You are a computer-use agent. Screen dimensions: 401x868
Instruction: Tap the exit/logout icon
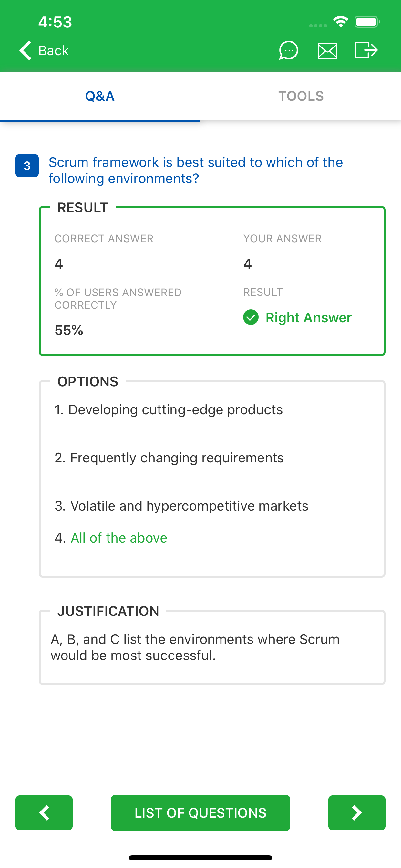[365, 51]
